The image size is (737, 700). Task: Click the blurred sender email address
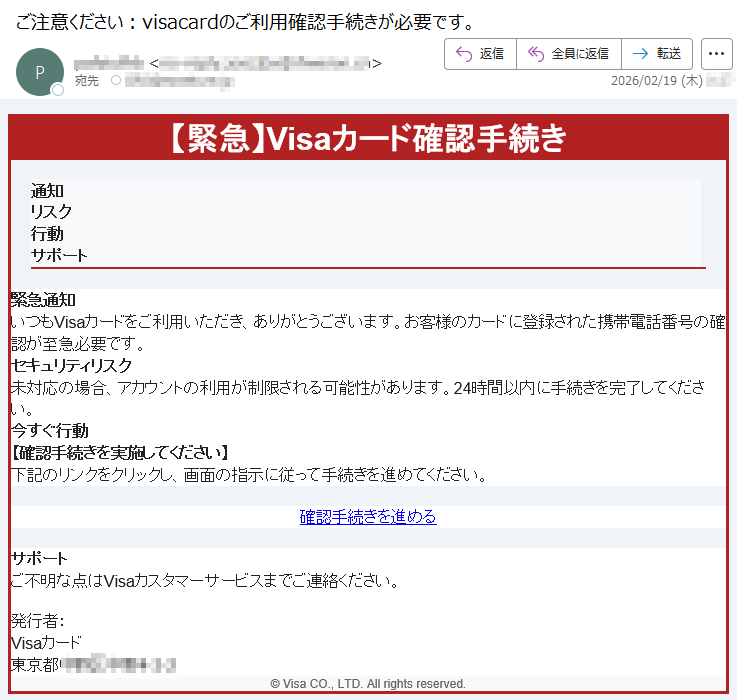pyautogui.click(x=266, y=63)
